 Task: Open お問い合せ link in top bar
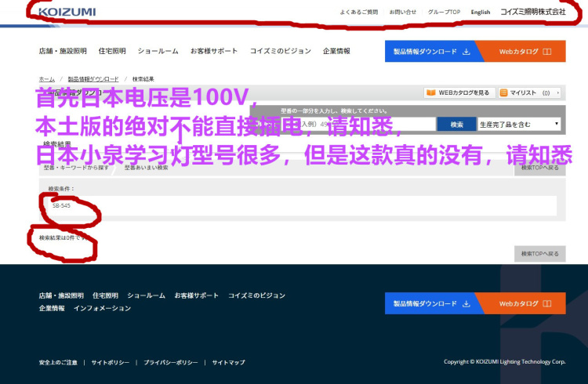click(403, 12)
